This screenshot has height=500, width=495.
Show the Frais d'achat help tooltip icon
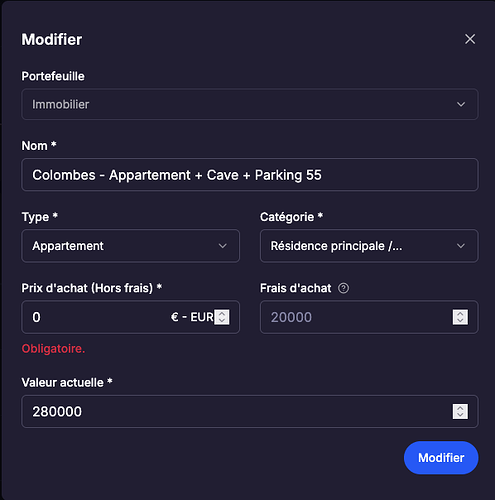[x=343, y=288]
